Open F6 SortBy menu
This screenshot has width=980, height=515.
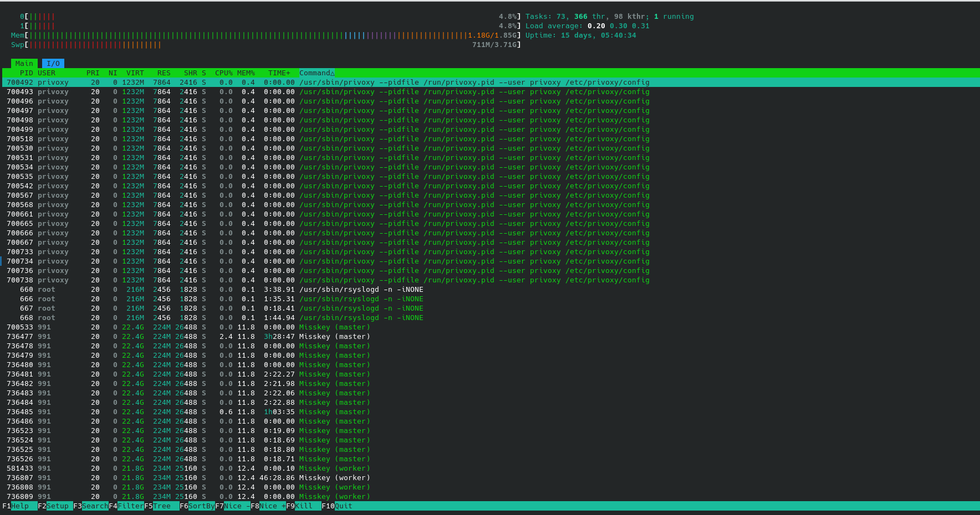201,506
